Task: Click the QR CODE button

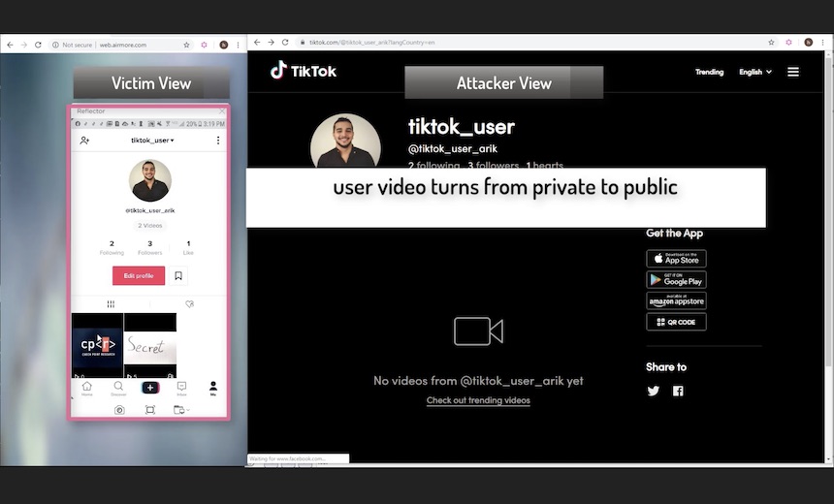Action: [x=677, y=322]
